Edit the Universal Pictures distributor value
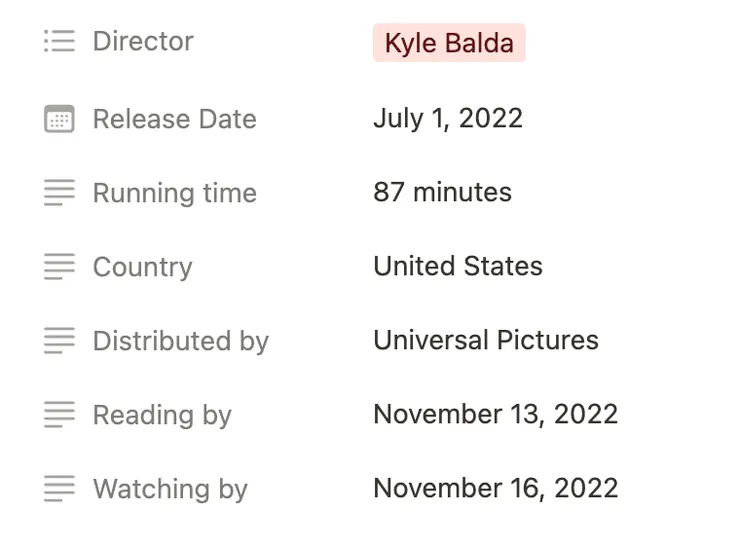The width and height of the screenshot is (740, 539). pos(485,340)
